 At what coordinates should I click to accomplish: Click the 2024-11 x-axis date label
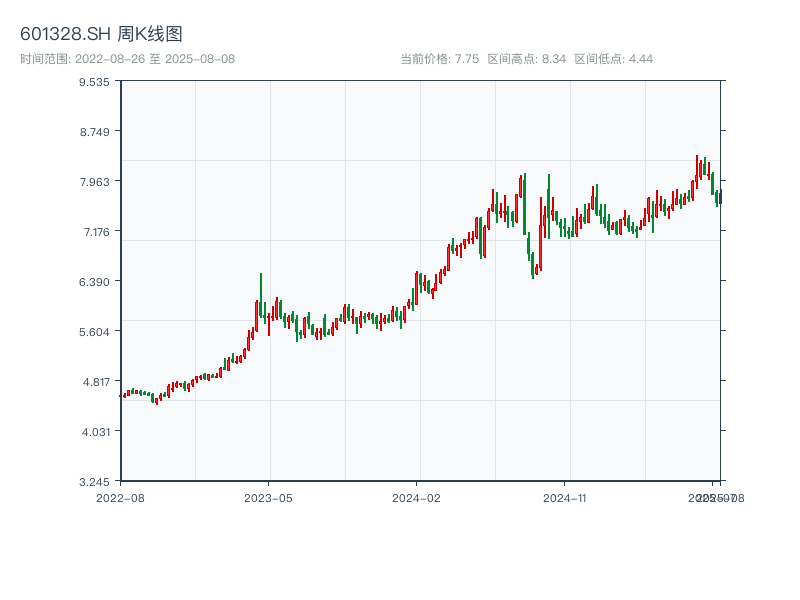(565, 497)
